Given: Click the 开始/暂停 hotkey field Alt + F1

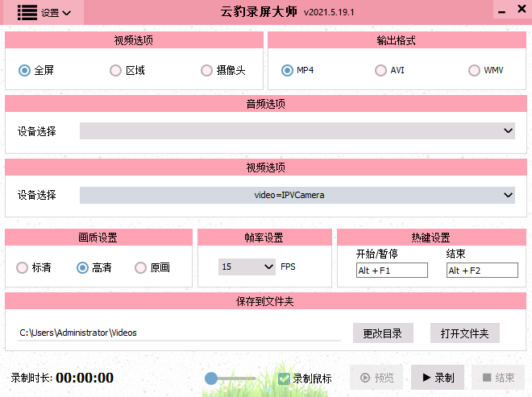Looking at the screenshot, I should (x=392, y=271).
